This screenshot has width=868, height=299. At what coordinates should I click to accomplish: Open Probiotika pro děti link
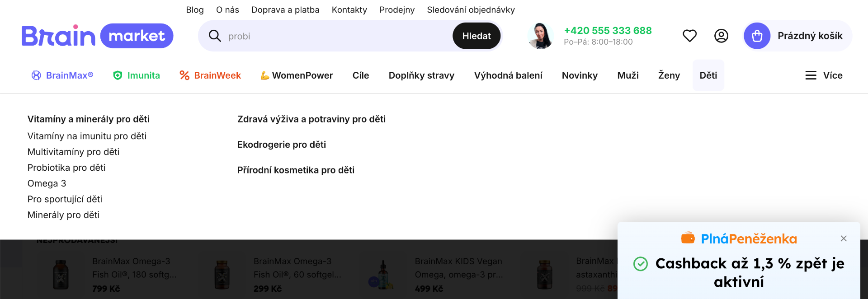[66, 168]
